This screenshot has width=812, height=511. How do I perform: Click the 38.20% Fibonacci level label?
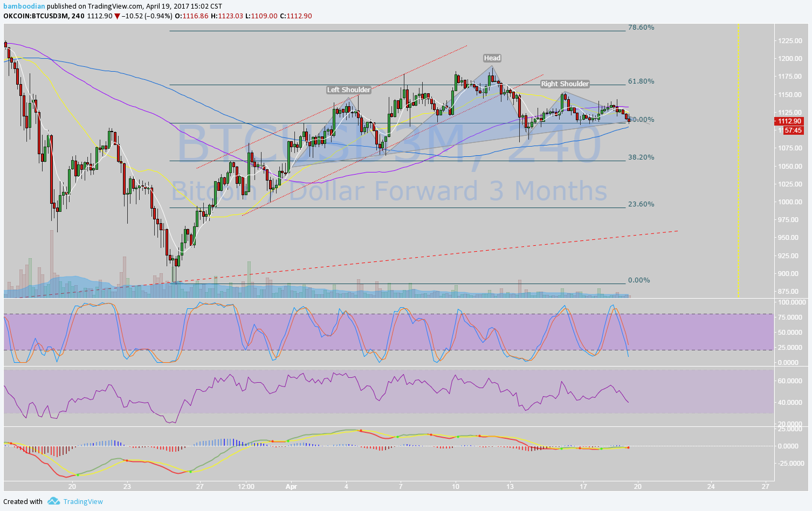tap(641, 157)
